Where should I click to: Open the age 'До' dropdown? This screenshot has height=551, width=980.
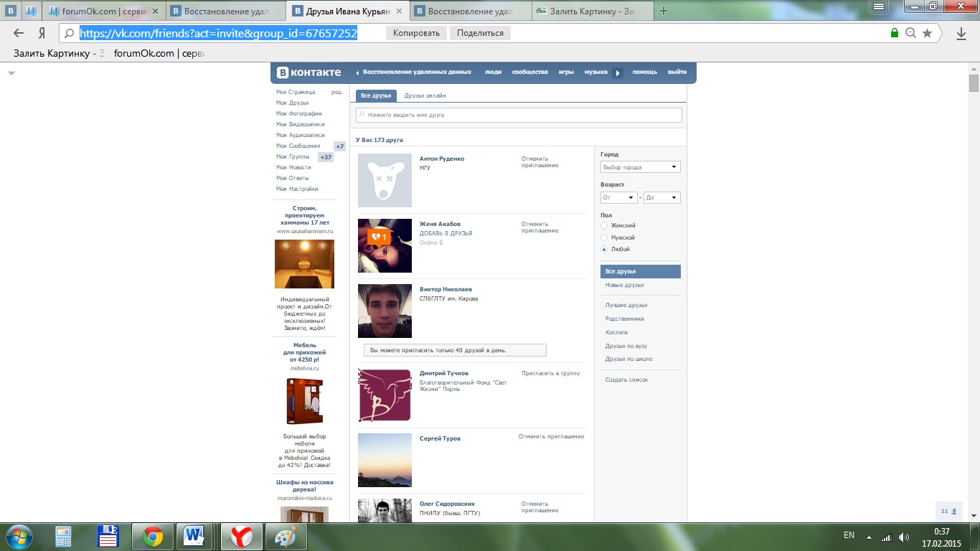[x=661, y=197]
